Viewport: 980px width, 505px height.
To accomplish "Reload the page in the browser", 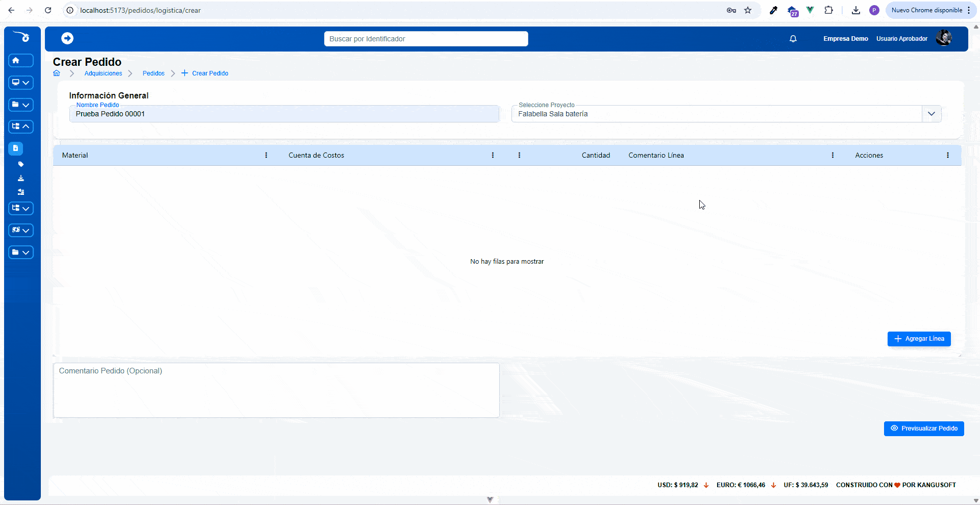I will coord(48,10).
